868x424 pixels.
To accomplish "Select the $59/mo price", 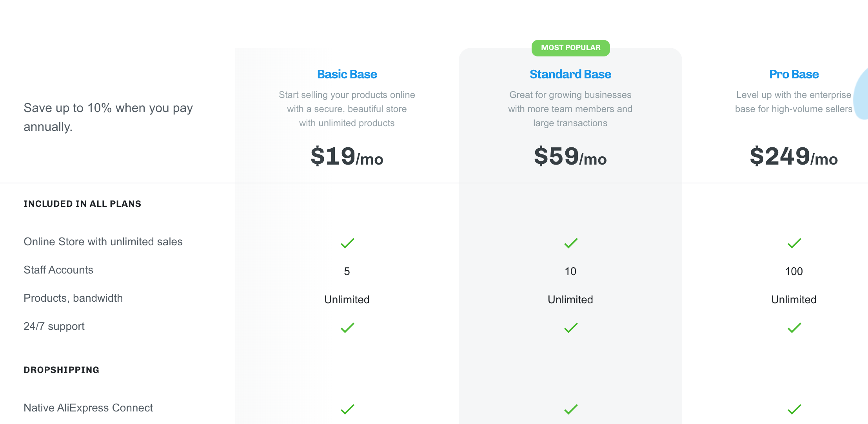I will pos(570,156).
